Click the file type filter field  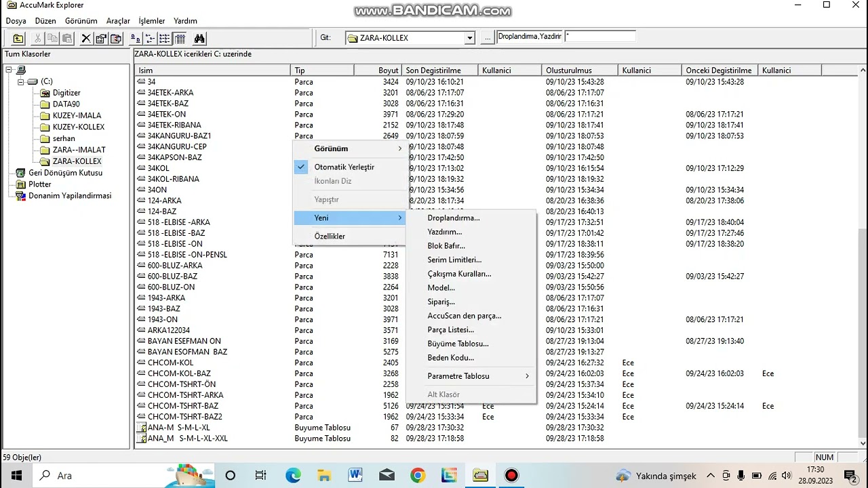tap(530, 37)
